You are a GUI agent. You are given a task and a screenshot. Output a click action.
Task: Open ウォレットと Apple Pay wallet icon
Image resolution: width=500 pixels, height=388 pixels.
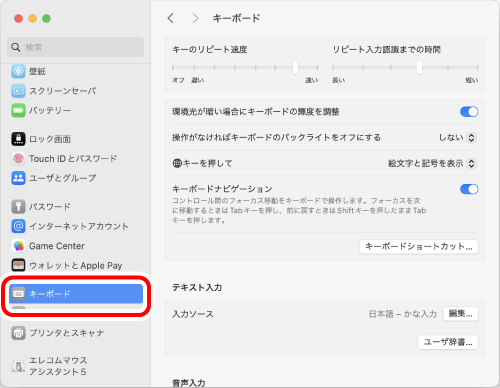point(18,265)
